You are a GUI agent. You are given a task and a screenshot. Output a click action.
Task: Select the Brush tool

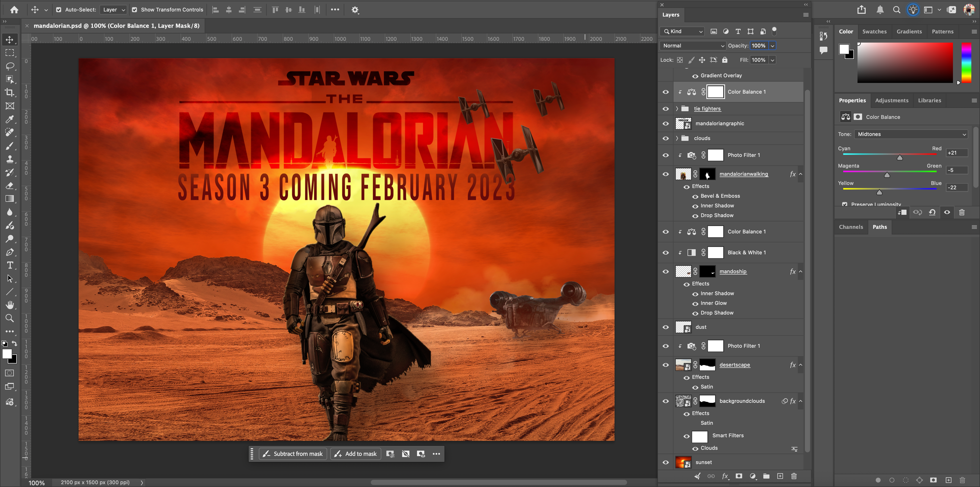click(10, 146)
